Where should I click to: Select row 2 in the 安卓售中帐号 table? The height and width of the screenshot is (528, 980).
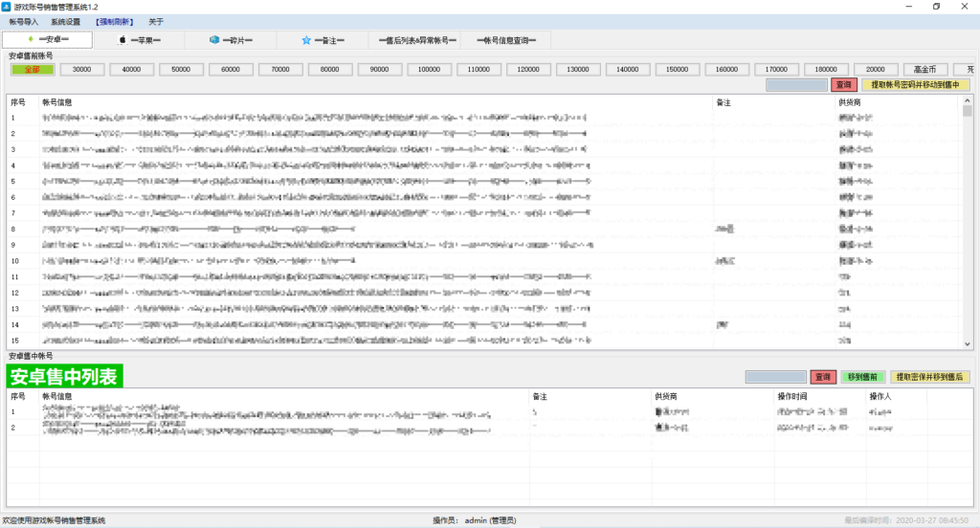tap(489, 428)
